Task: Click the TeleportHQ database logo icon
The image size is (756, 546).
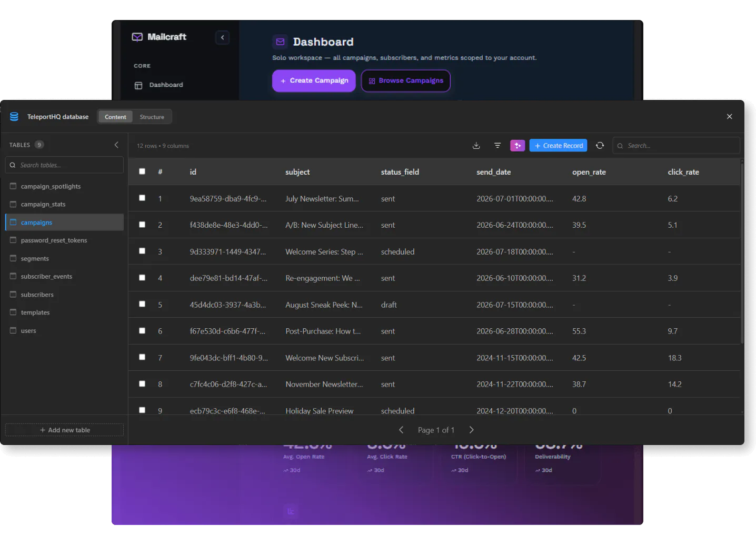Action: [14, 117]
